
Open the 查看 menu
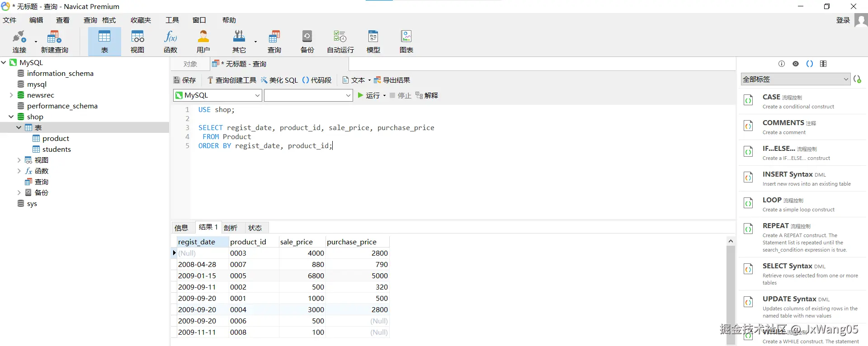point(63,20)
